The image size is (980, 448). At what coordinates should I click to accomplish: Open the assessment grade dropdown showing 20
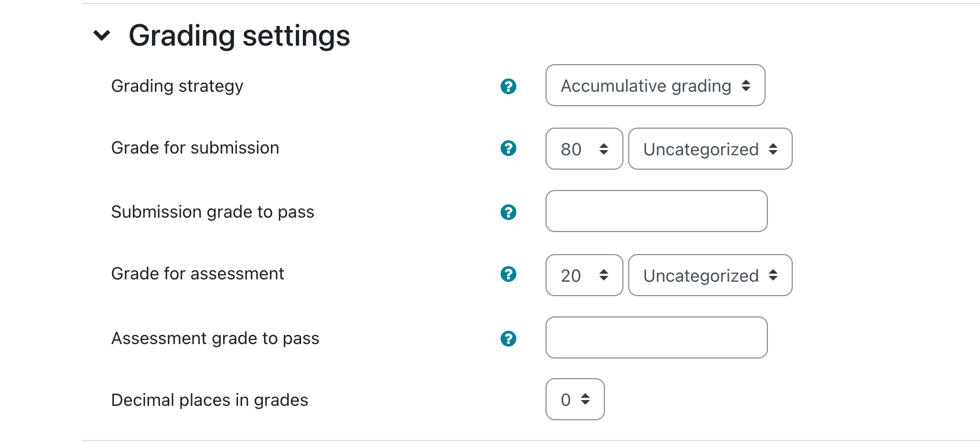point(584,275)
